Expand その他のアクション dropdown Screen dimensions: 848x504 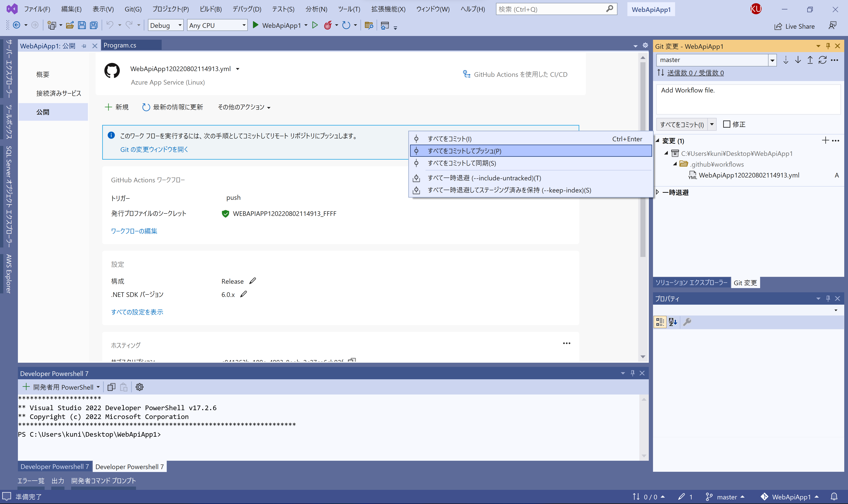tap(244, 107)
